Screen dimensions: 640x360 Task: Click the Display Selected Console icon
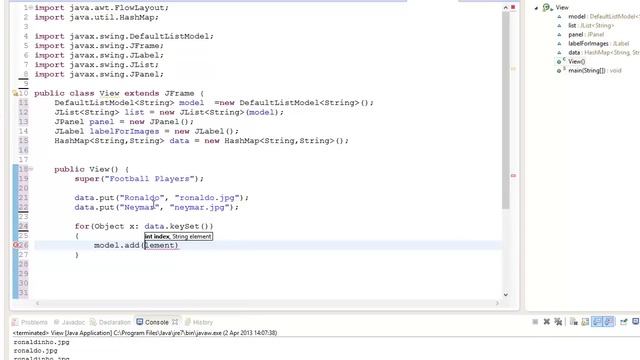click(636, 322)
